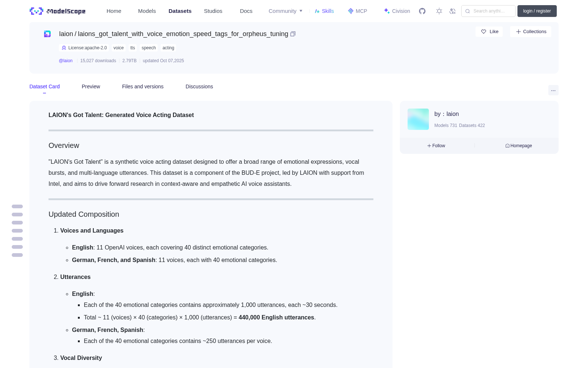
Task: Expand the Community dropdown menu
Action: [x=286, y=11]
